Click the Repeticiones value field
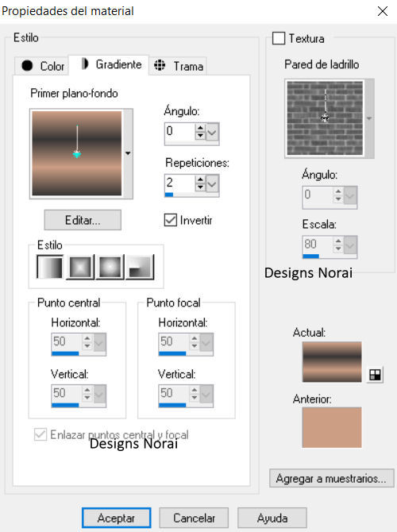The width and height of the screenshot is (397, 532). click(179, 183)
